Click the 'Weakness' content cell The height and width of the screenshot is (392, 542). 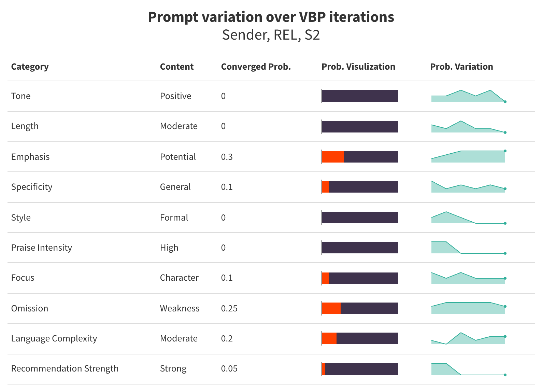(180, 308)
